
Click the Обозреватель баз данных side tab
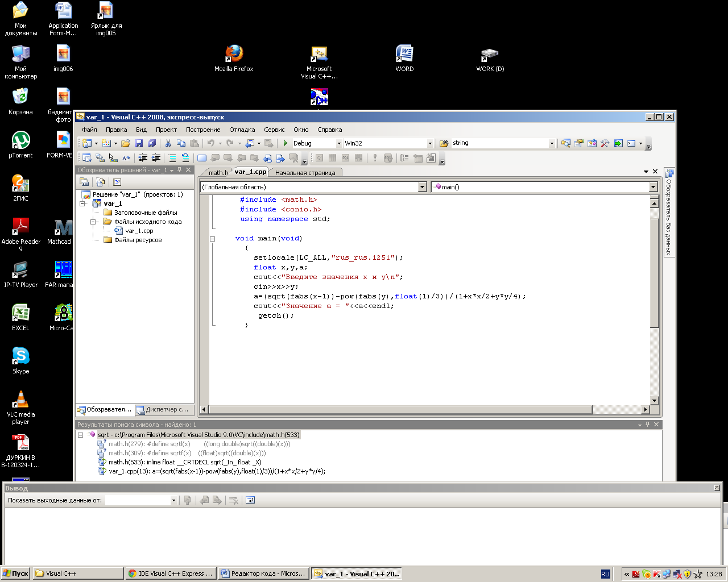click(x=669, y=212)
